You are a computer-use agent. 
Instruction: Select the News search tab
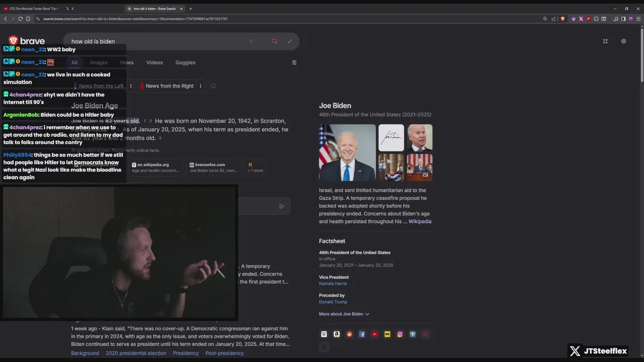(x=127, y=62)
